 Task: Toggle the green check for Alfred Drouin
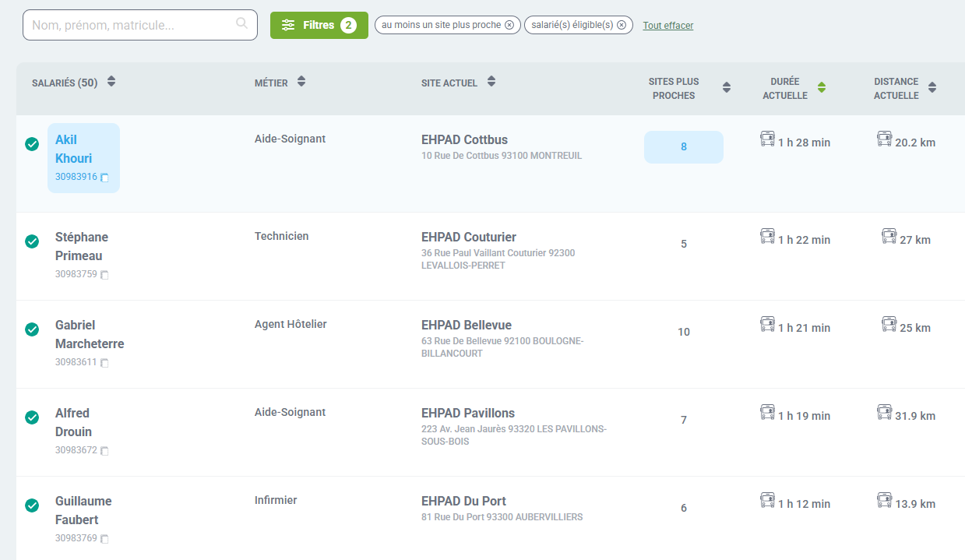point(32,417)
